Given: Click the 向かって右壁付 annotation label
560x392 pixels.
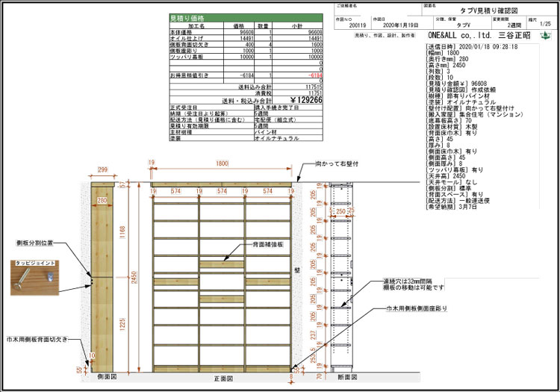Looking at the screenshot, I should click(x=337, y=164).
